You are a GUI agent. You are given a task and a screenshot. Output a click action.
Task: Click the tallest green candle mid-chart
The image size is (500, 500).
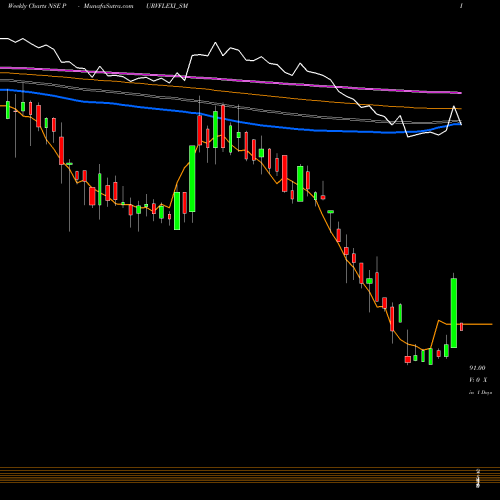point(192,179)
